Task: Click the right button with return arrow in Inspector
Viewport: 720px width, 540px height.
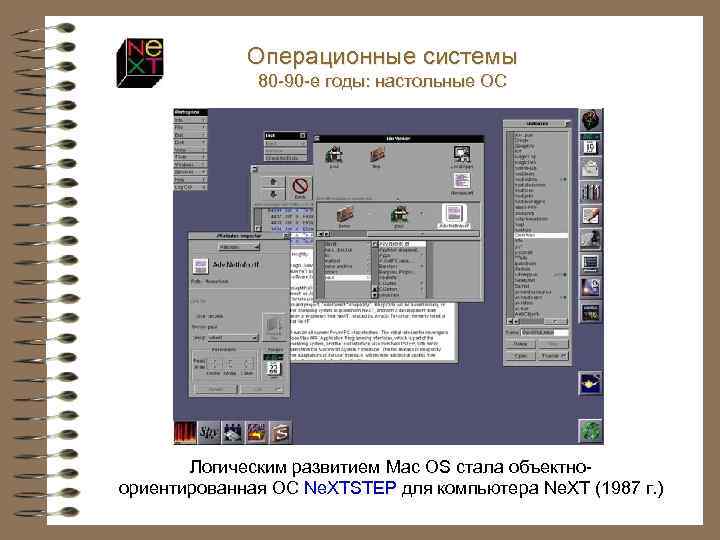Action: (263, 389)
